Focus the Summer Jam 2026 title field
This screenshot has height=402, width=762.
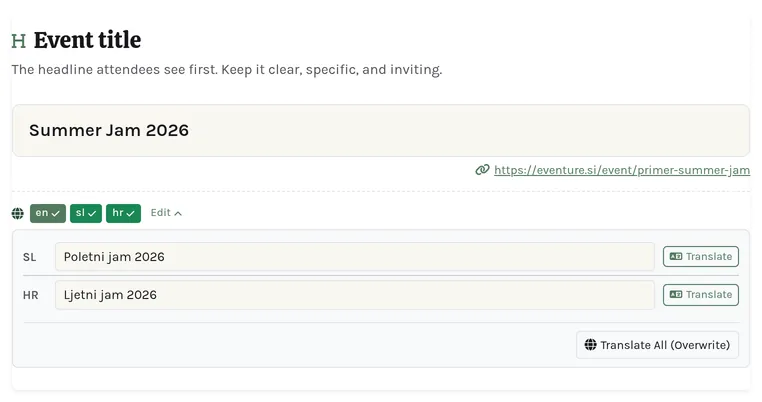point(381,130)
